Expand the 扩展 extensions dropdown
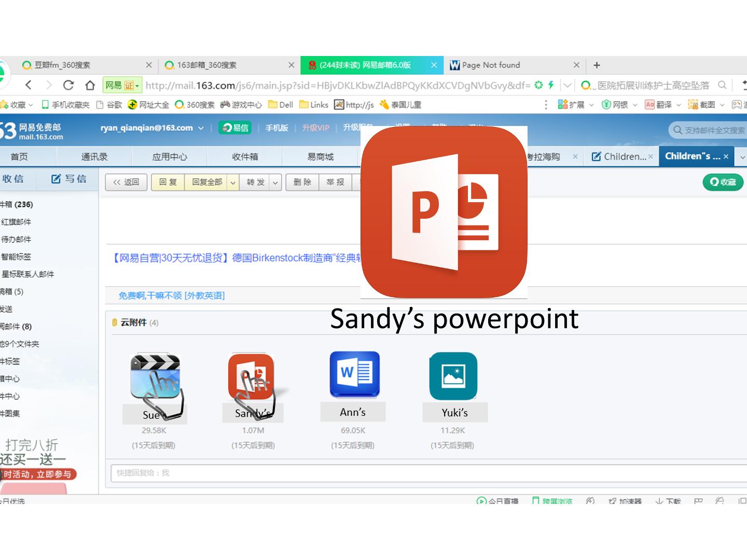The image size is (747, 560). pyautogui.click(x=591, y=105)
